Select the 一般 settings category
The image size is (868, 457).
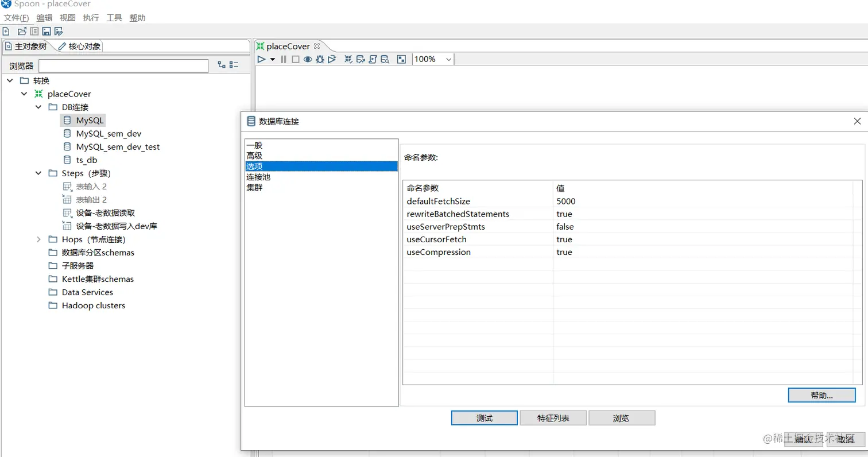click(x=321, y=145)
